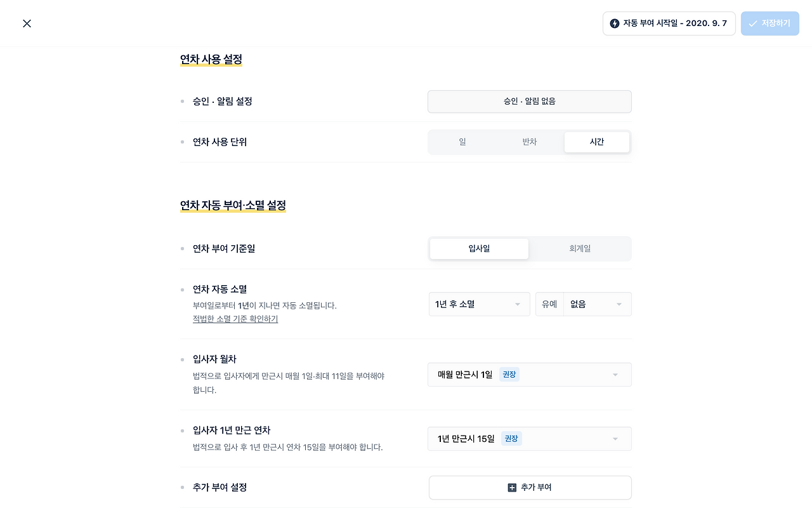
Task: Click the checkmark icon on 저장하기
Action: tap(753, 23)
